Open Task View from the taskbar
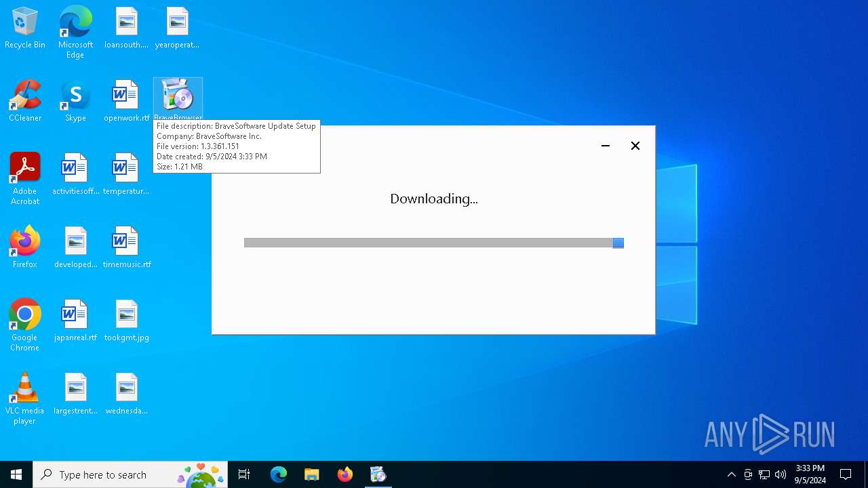This screenshot has width=868, height=488. [244, 474]
